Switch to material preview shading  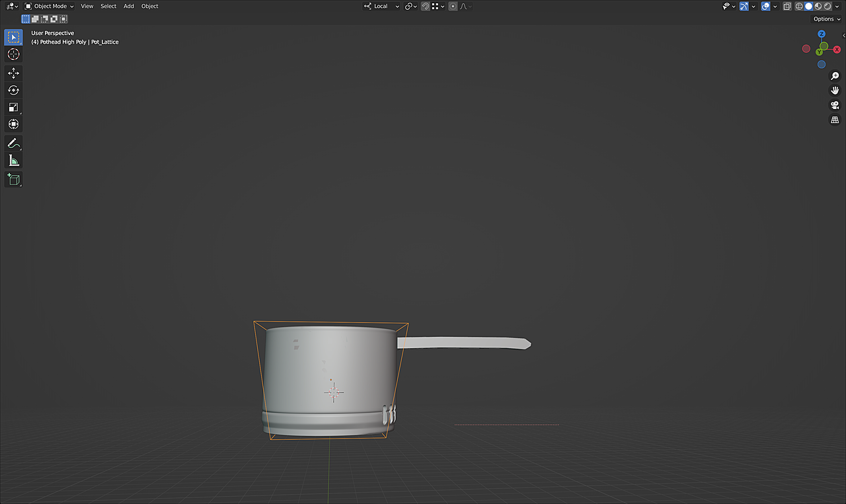tap(818, 6)
